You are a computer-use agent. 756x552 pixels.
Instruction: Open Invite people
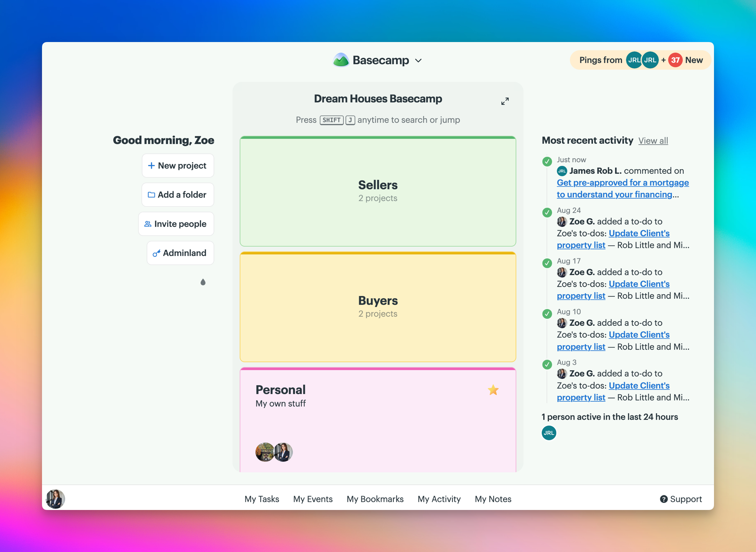click(176, 224)
